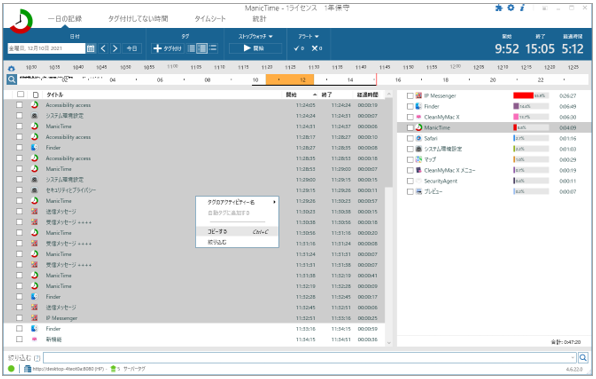Check the SecurityAgent checkbox in summary
Screen dimensions: 596x379
click(x=410, y=181)
